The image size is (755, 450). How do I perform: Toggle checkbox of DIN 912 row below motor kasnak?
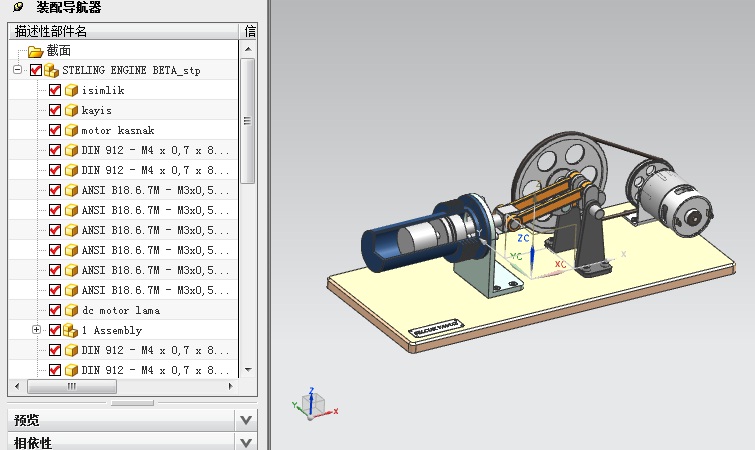55,150
